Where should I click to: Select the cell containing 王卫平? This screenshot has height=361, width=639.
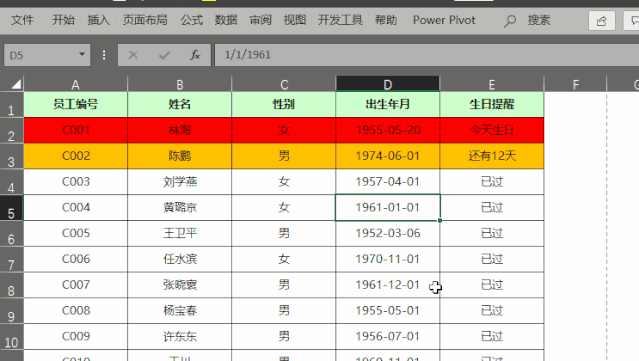coord(180,233)
